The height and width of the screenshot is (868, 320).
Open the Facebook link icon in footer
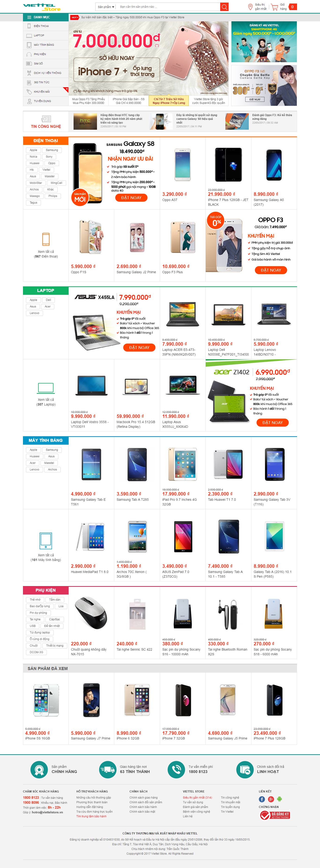point(262,799)
